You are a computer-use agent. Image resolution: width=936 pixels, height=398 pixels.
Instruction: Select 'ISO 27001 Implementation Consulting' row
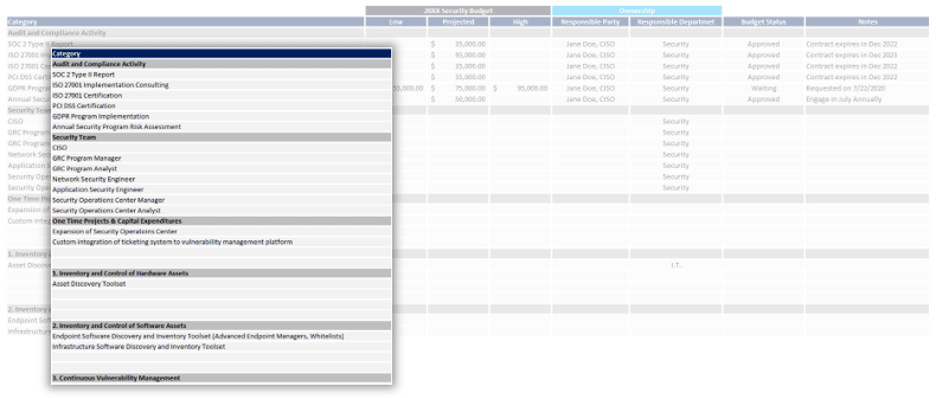coord(221,85)
